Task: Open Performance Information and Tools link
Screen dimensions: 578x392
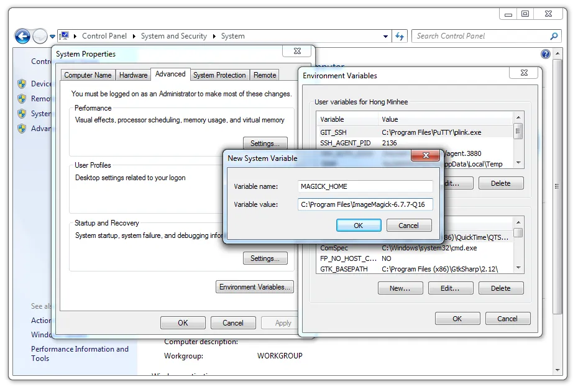Action: [80, 353]
